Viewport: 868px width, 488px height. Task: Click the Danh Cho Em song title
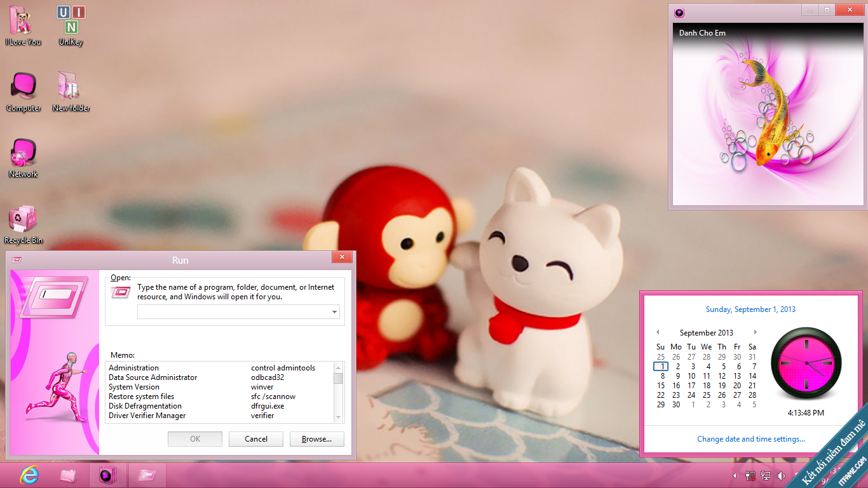point(702,33)
